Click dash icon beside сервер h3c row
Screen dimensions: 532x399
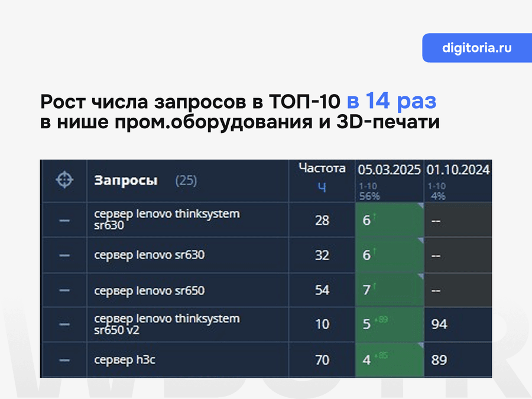coord(65,359)
